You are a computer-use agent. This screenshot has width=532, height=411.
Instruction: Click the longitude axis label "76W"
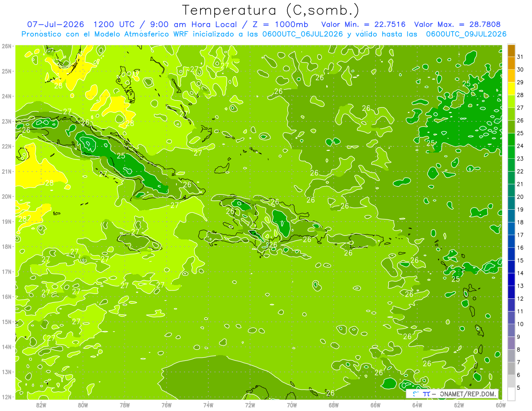pos(167,405)
